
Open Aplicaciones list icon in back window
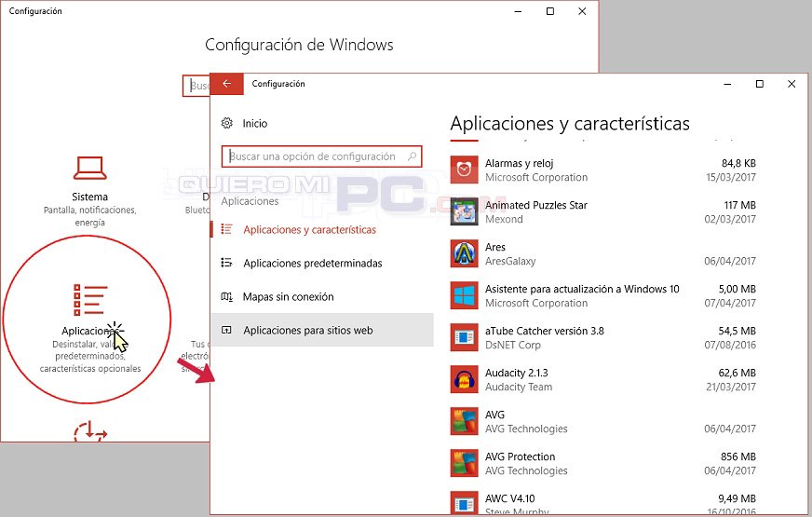[90, 299]
